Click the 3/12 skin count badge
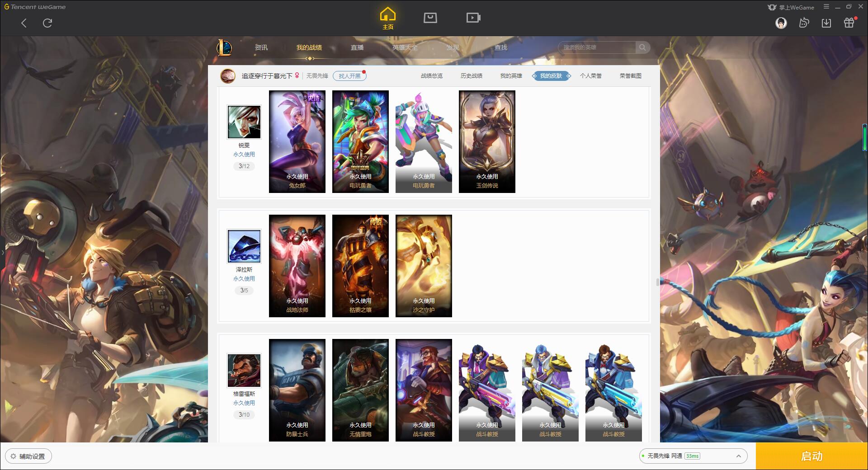868x470 pixels. [x=244, y=166]
